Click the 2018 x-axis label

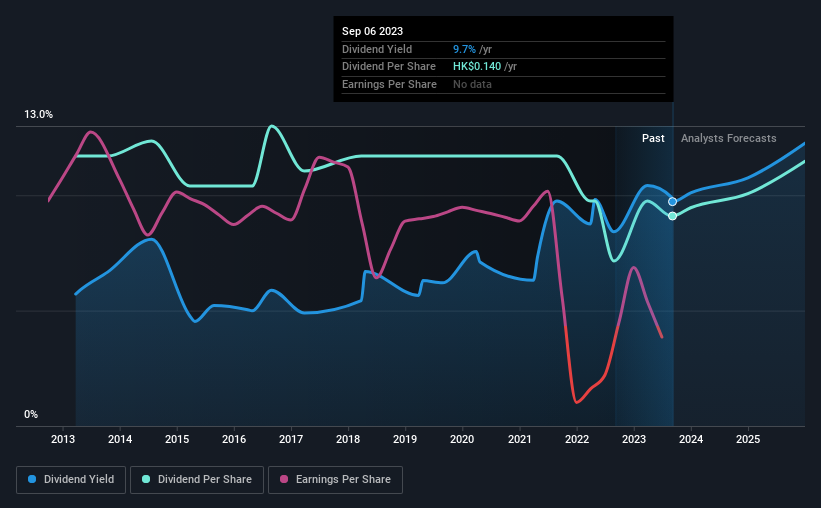click(348, 439)
